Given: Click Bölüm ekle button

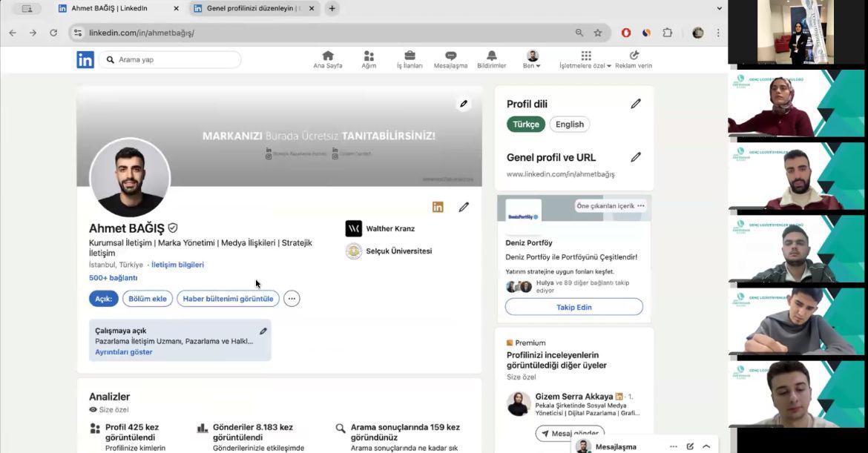Looking at the screenshot, I should click(x=148, y=299).
